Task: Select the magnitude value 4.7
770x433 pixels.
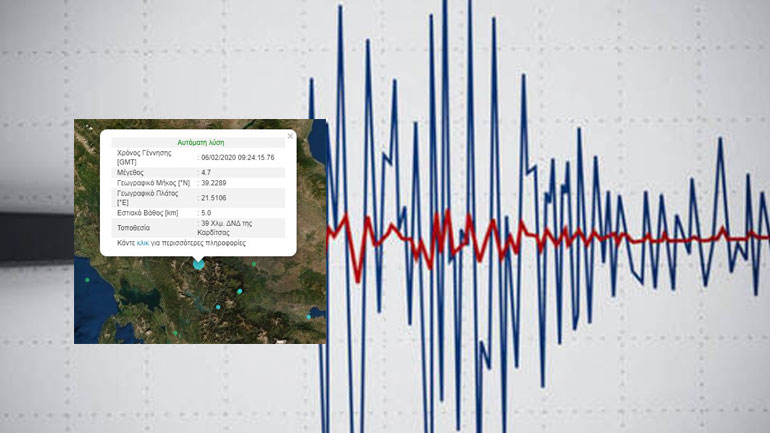Action: click(206, 172)
